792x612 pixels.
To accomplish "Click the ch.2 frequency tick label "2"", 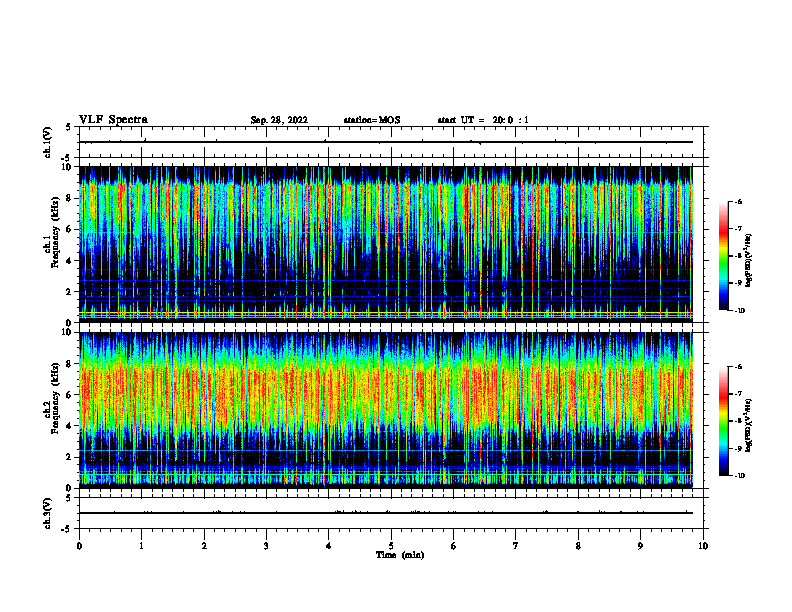I will click(70, 457).
